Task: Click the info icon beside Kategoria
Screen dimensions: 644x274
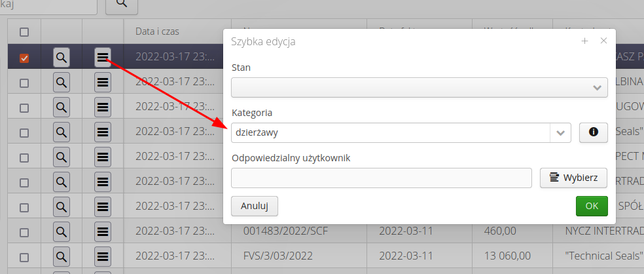Action: click(x=593, y=132)
